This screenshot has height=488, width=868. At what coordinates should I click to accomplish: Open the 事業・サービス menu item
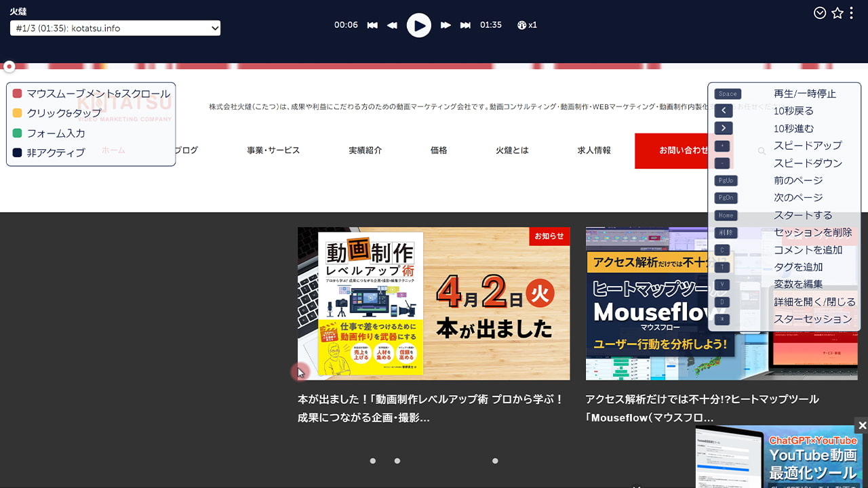[273, 150]
